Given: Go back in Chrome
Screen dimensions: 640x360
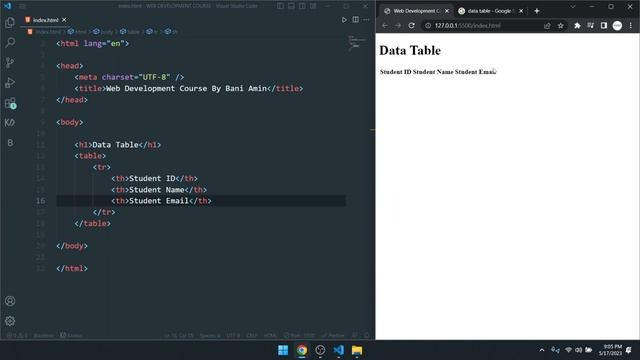Looking at the screenshot, I should pos(384,25).
